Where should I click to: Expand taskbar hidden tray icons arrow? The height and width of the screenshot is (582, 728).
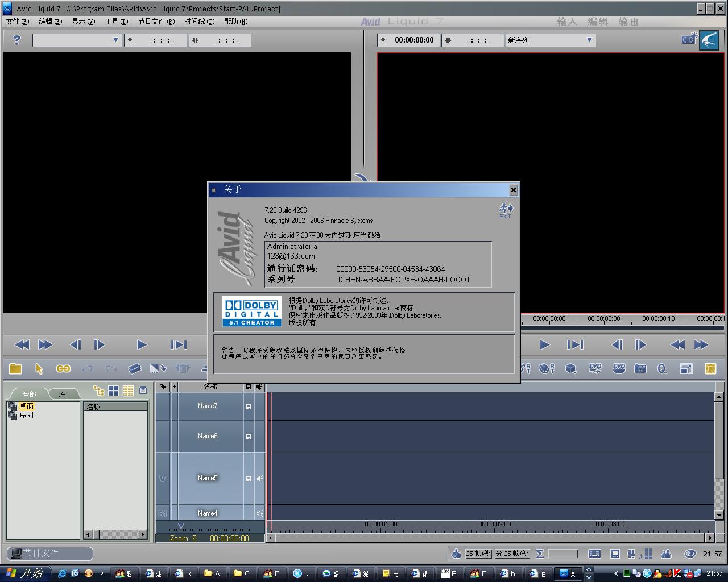tap(615, 573)
